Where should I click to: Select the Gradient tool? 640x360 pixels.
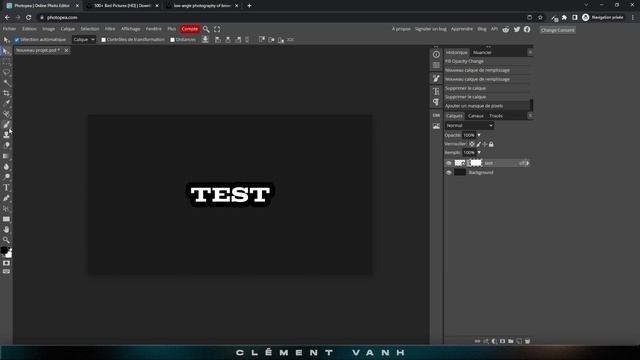6,156
